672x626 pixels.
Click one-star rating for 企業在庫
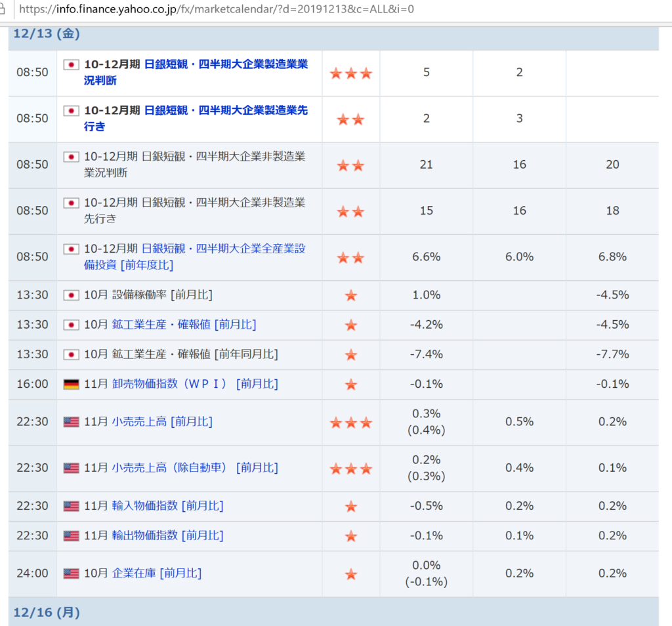coord(351,574)
